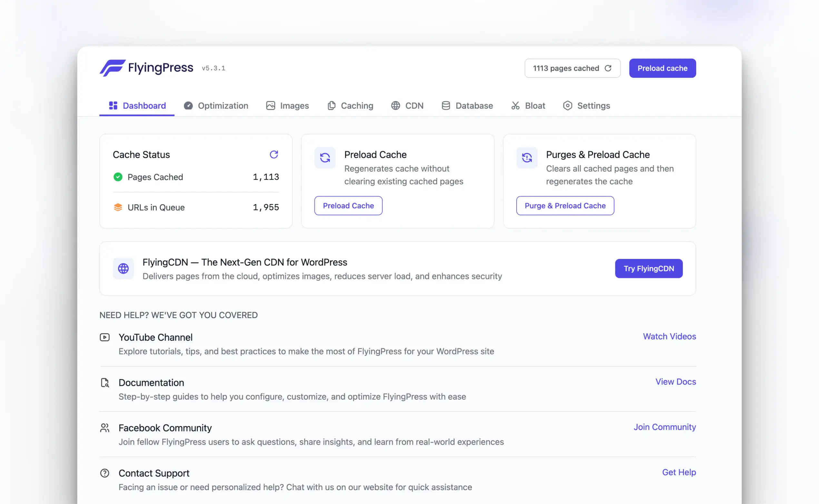This screenshot has height=504, width=819.
Task: Open the Watch Videos link
Action: [x=669, y=336]
